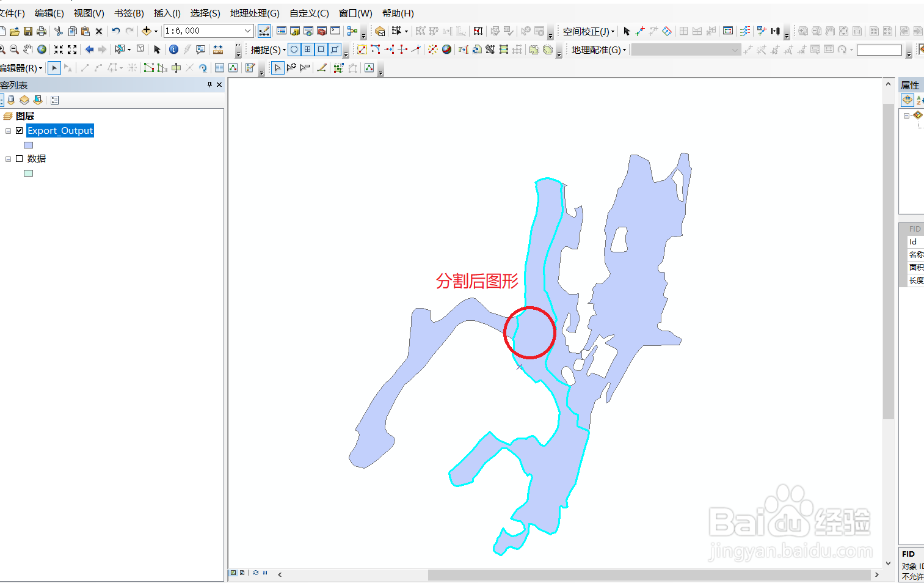Click the 数据 layer green symbol swatch
Viewport: 924px width, 583px height.
[x=28, y=173]
